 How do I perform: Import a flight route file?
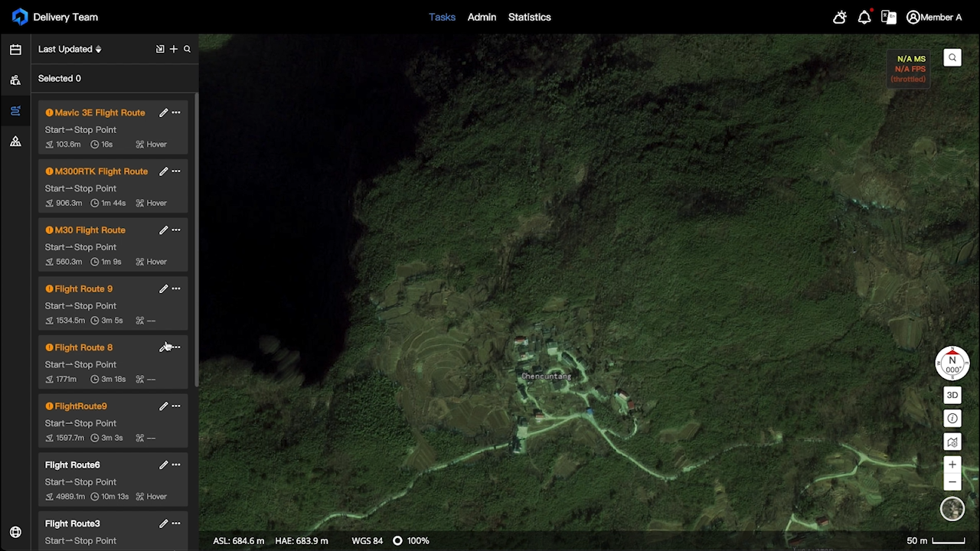[x=160, y=49]
